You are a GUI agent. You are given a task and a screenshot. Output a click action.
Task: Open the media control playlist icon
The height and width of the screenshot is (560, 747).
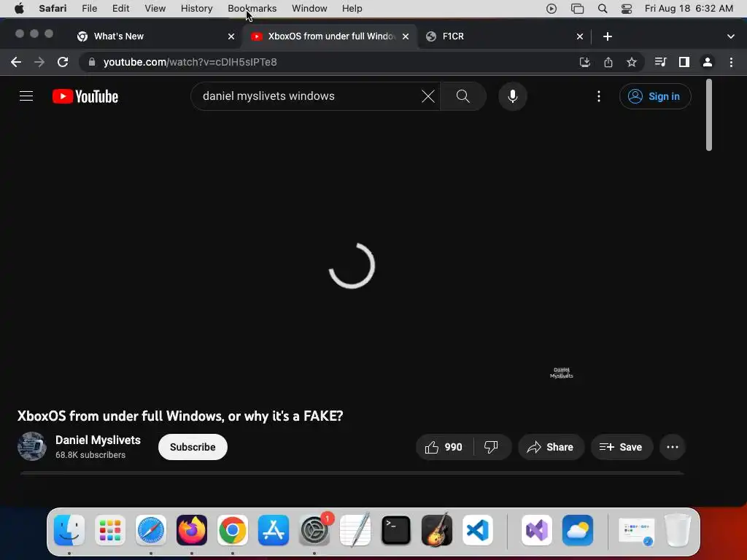click(x=660, y=62)
